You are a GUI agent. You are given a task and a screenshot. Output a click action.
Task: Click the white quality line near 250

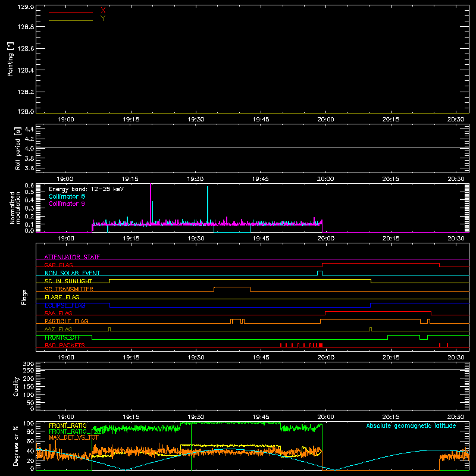[x=252, y=369]
